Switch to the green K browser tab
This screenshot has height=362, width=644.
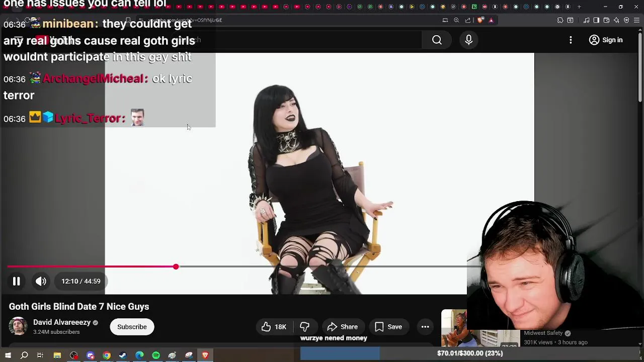474,7
